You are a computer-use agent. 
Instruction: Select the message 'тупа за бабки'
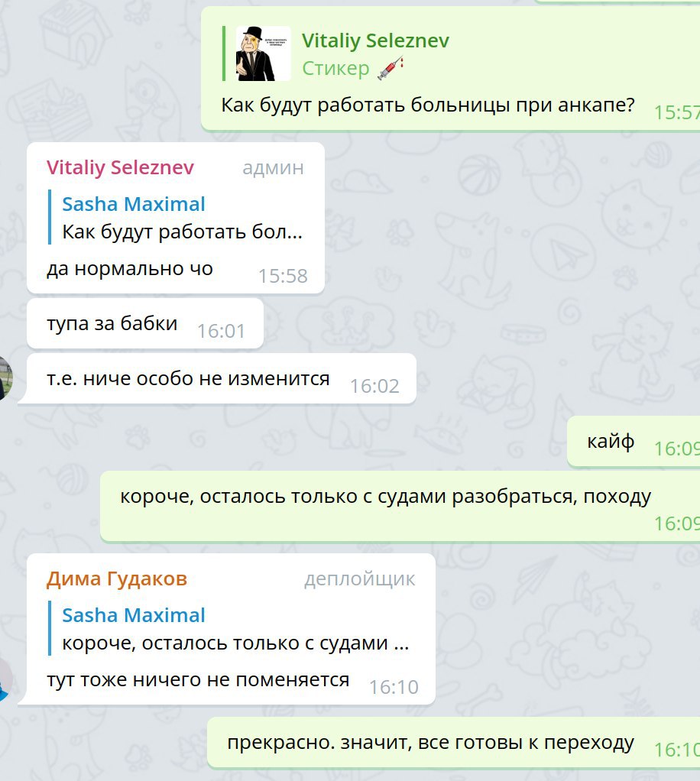(x=112, y=324)
